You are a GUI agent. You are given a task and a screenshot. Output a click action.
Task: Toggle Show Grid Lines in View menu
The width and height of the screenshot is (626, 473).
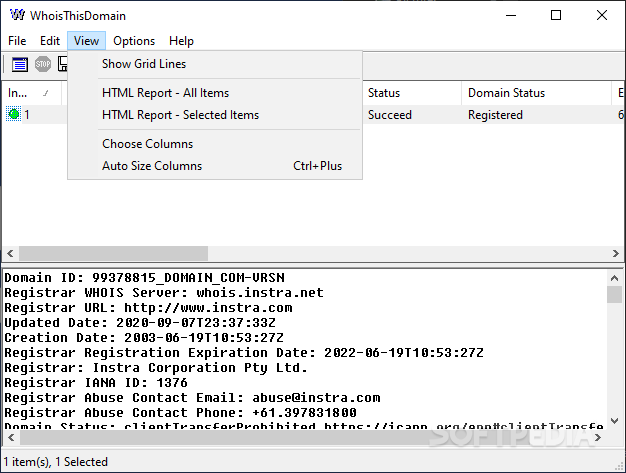pyautogui.click(x=215, y=64)
